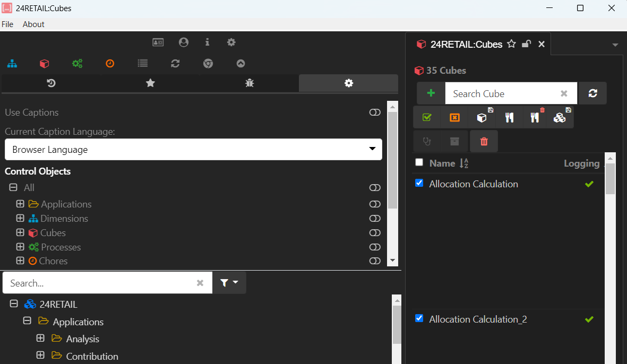This screenshot has width=627, height=364.
Task: Click the unlock icon on 24RETAIL:Cubes tab
Action: [x=526, y=44]
